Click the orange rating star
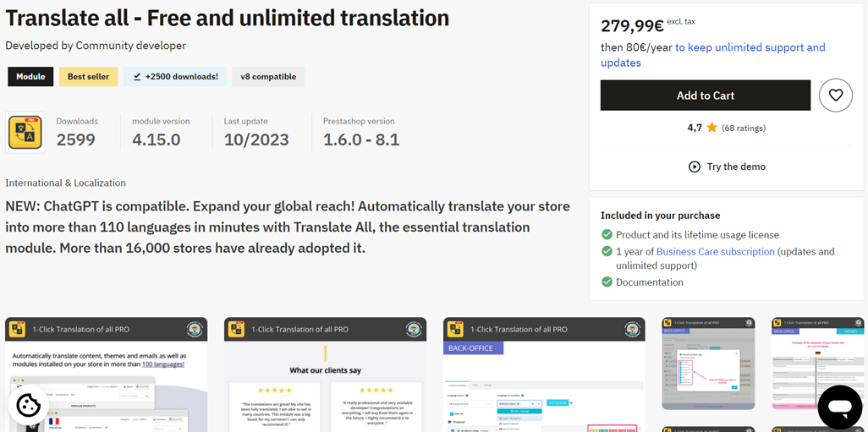The image size is (868, 432). coord(711,128)
